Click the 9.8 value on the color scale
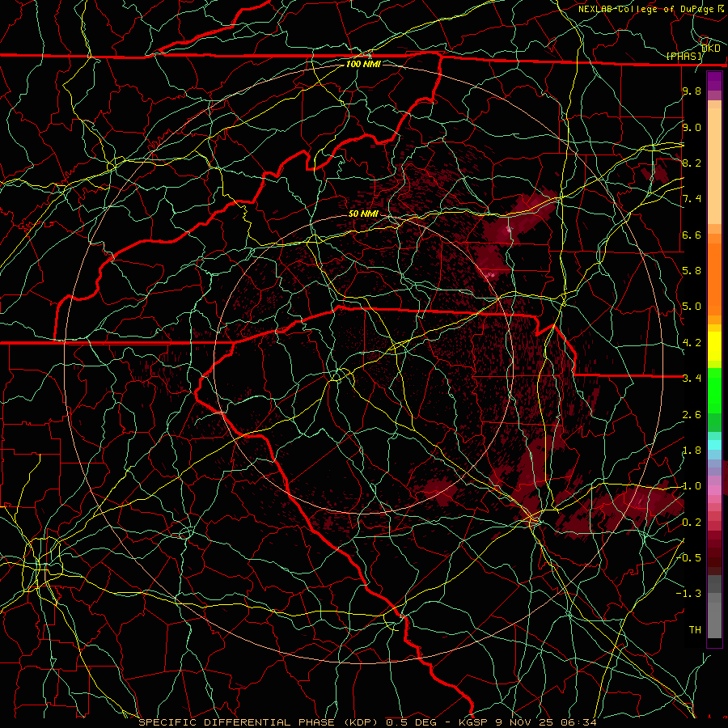 click(x=692, y=91)
